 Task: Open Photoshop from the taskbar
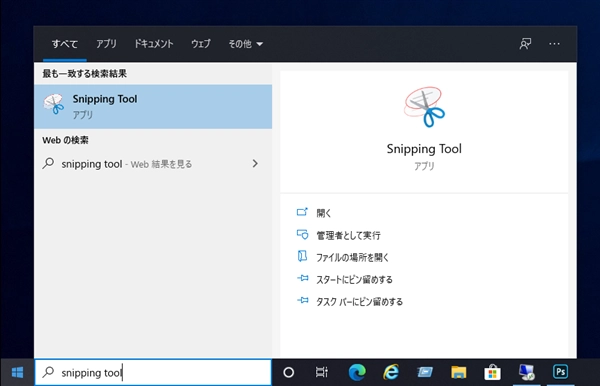tap(561, 372)
